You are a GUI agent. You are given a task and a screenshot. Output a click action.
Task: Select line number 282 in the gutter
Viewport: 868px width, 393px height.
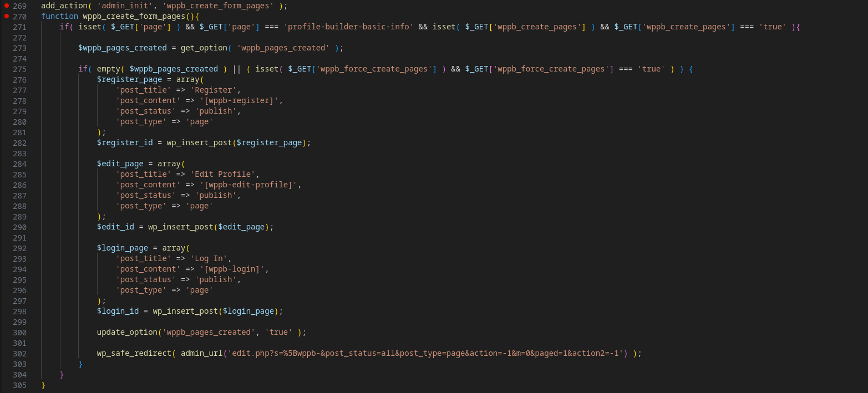tap(19, 143)
